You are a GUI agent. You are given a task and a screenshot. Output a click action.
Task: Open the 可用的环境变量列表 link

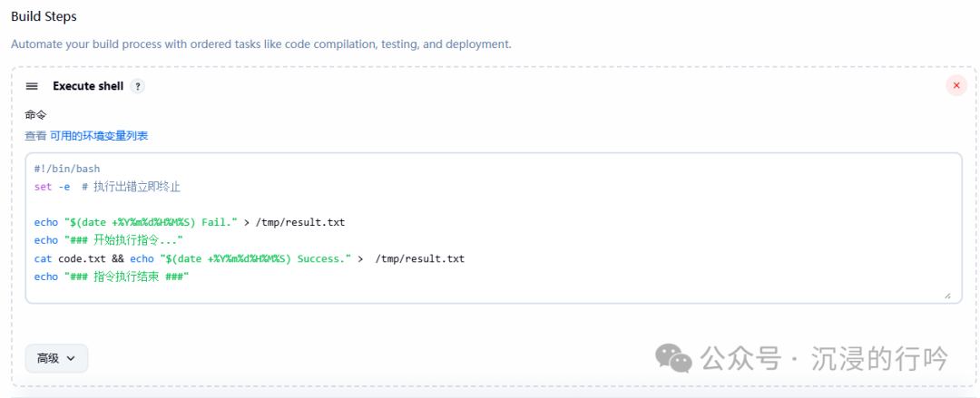(99, 136)
